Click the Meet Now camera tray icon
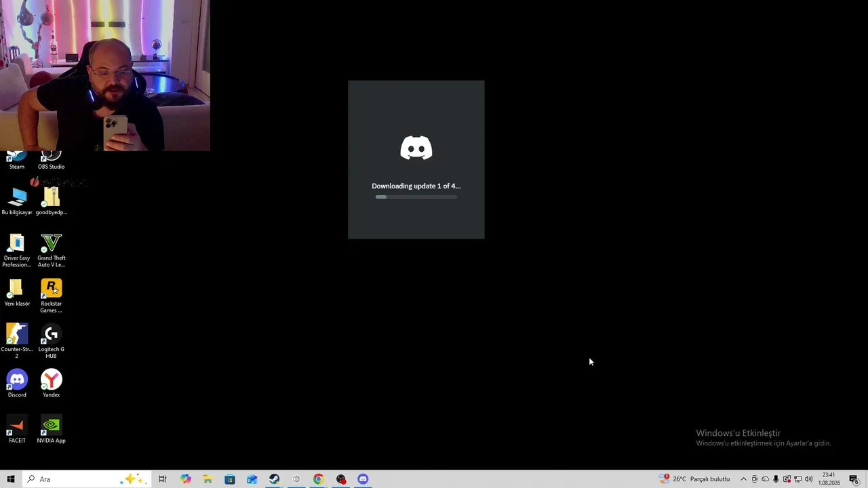The image size is (868, 488). [x=754, y=479]
